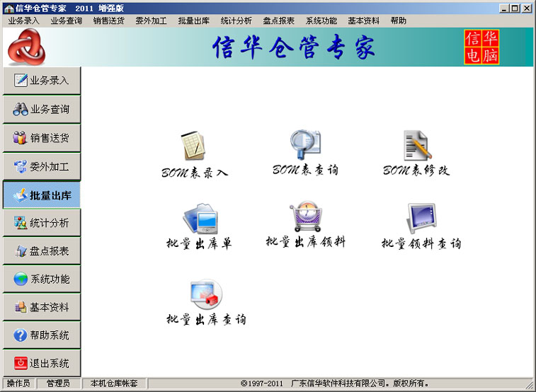
Task: Click the house icon in title bar
Action: [8, 8]
